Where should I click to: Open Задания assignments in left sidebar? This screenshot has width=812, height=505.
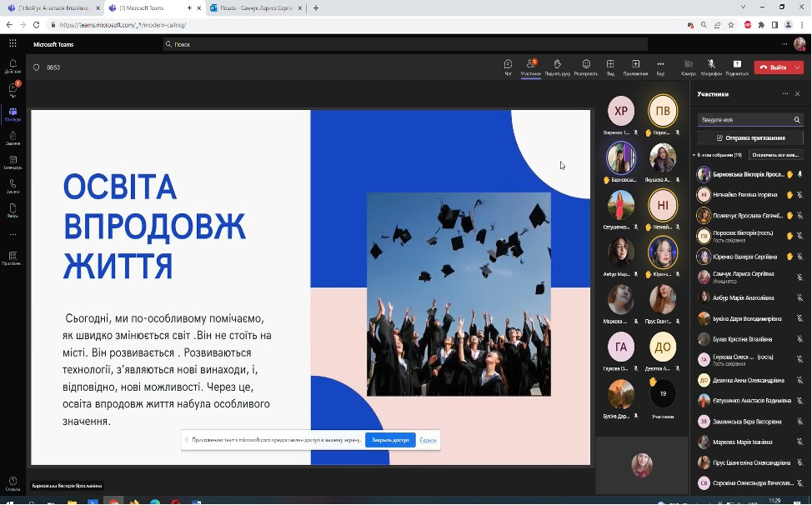click(x=13, y=138)
